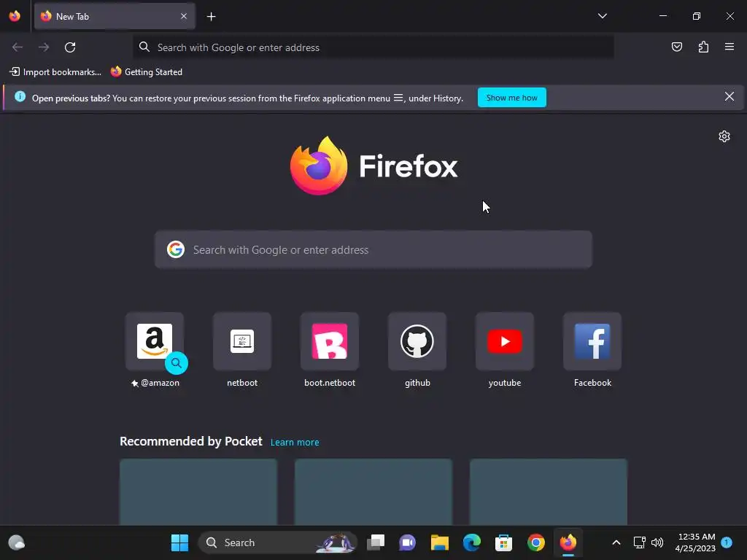The height and width of the screenshot is (560, 747).
Task: Open volume speaker icon in tray
Action: click(x=657, y=542)
